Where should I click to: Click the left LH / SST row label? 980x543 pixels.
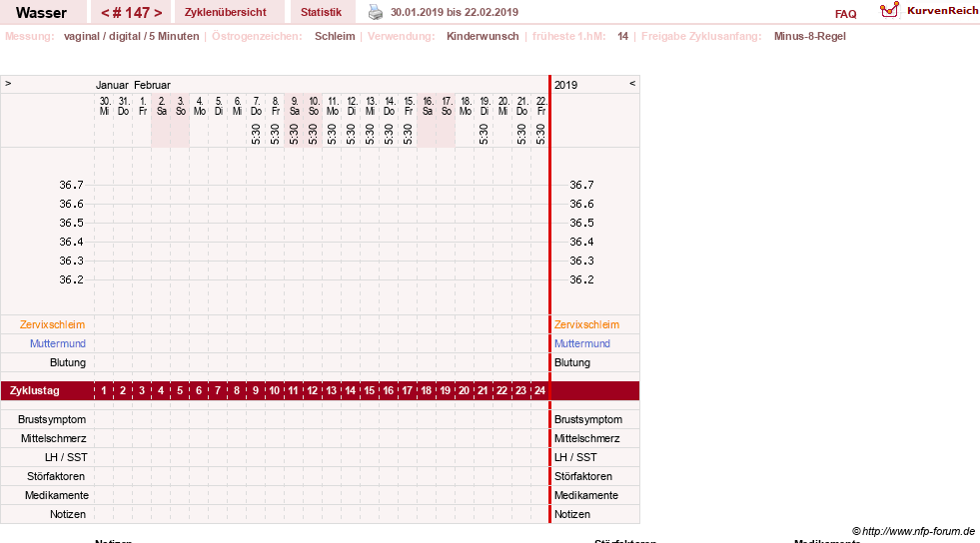pos(66,457)
